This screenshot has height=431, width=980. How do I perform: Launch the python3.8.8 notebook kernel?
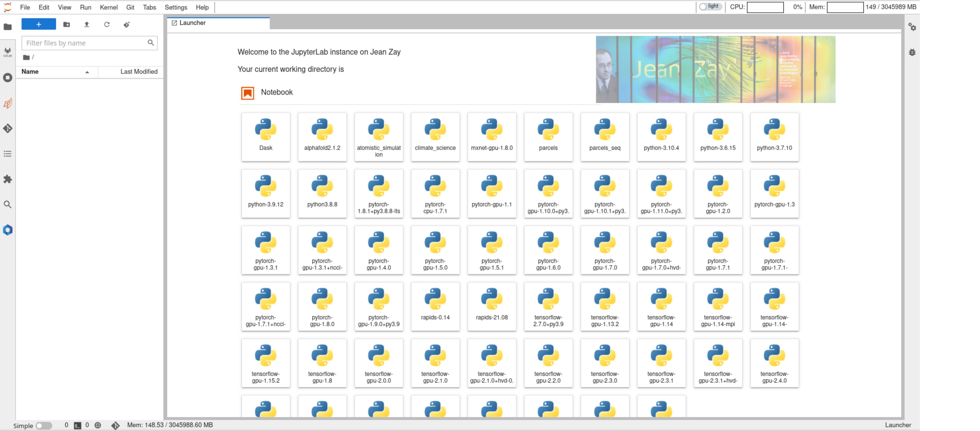322,194
